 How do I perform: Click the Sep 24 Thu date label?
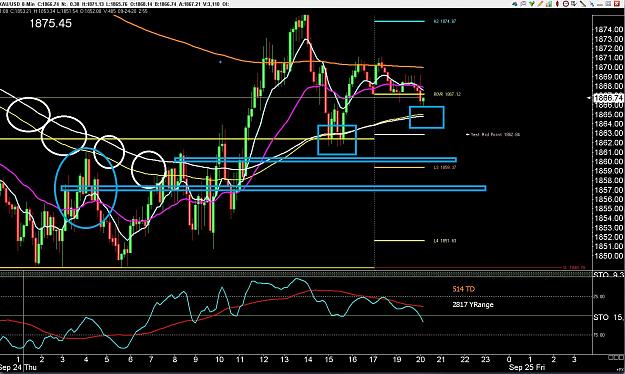tap(18, 367)
